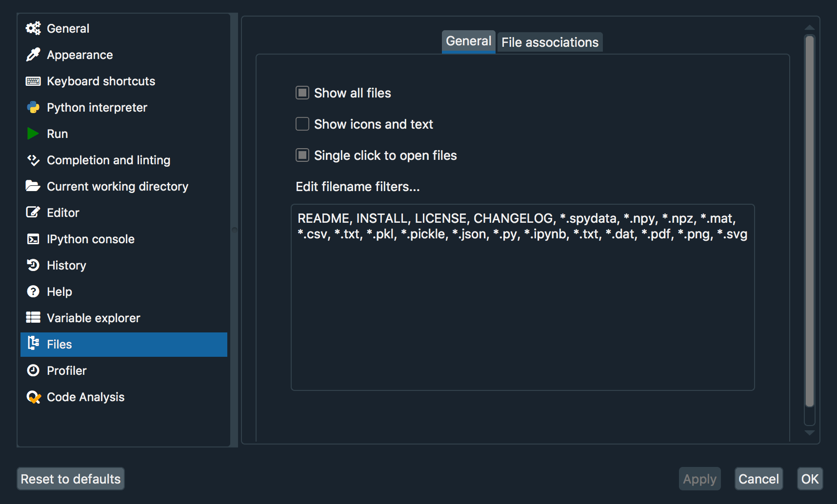Click the General gears icon in sidebar
This screenshot has height=504, width=837.
point(33,28)
